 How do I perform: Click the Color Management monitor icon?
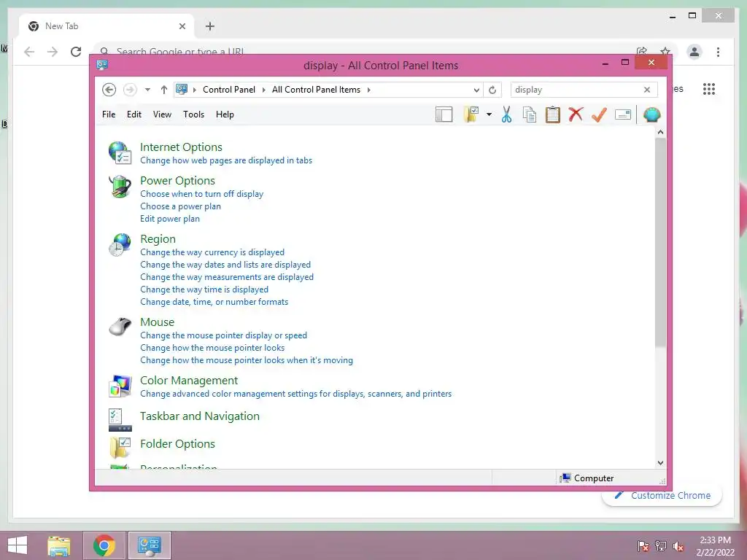click(x=120, y=386)
